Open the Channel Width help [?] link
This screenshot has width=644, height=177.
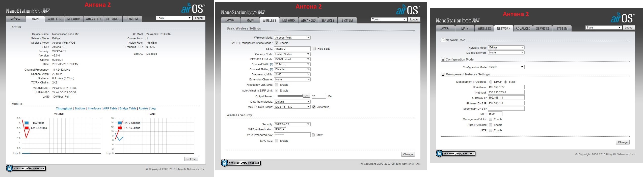click(272, 65)
